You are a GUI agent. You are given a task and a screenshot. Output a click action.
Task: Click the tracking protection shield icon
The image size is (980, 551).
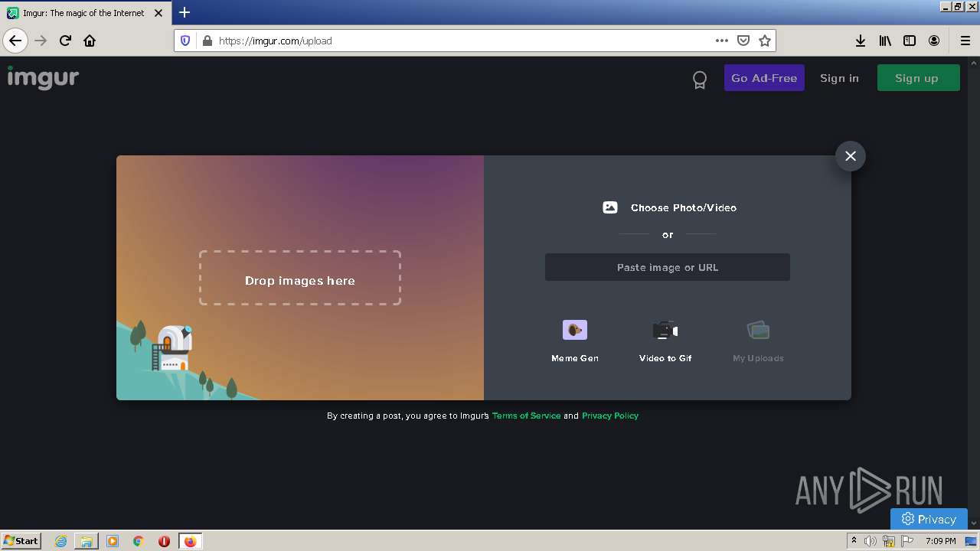tap(185, 41)
